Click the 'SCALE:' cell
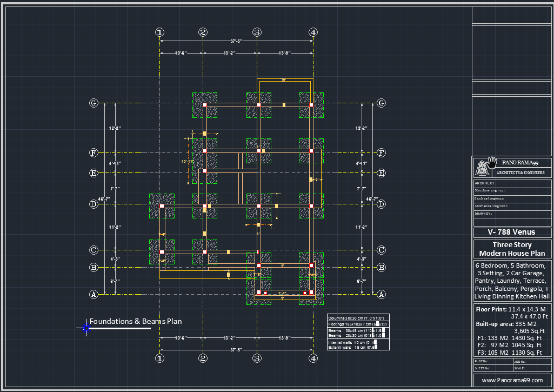The width and height of the screenshot is (554, 392). click(532, 368)
